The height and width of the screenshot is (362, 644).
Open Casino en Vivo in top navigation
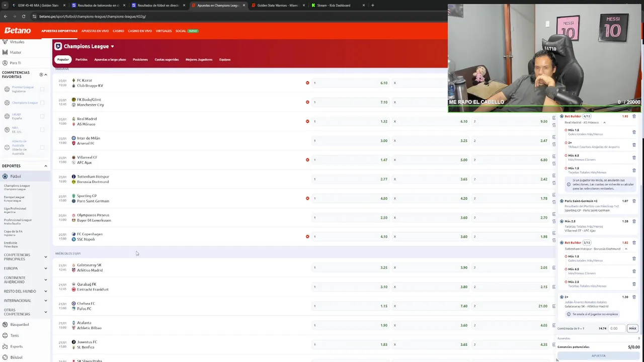pos(140,31)
